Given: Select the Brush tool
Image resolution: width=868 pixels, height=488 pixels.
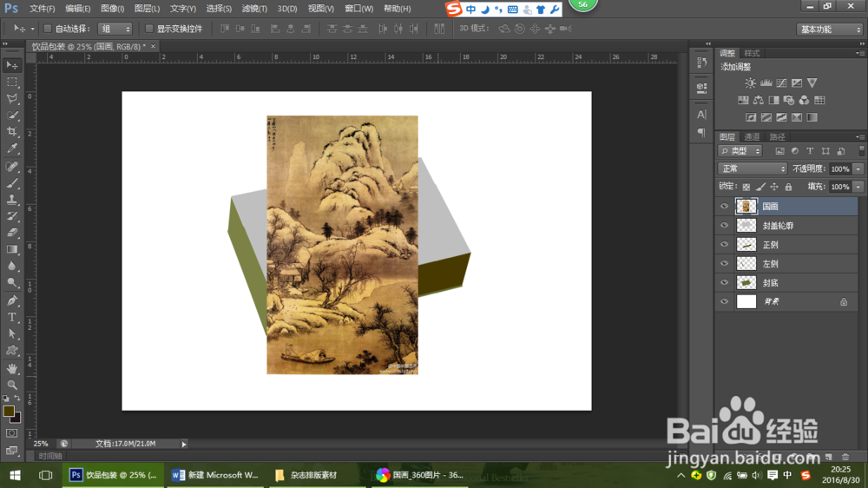Looking at the screenshot, I should coord(11,183).
